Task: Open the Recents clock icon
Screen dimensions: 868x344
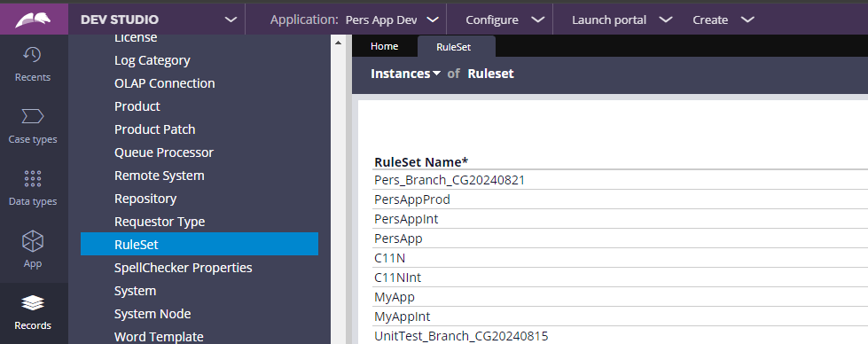Action: (32, 54)
